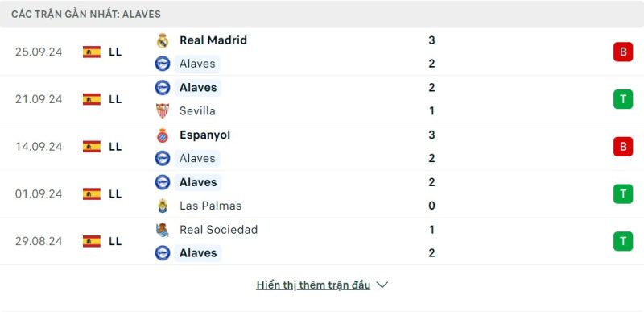Expand more matches with the chevron arrow

coord(382,285)
